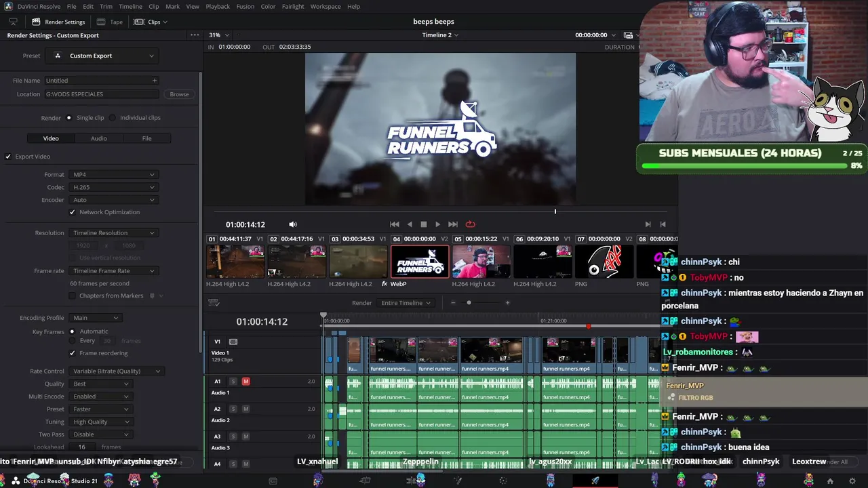Click the viewer mode icon beside timecode
The height and width of the screenshot is (488, 868).
pyautogui.click(x=628, y=35)
